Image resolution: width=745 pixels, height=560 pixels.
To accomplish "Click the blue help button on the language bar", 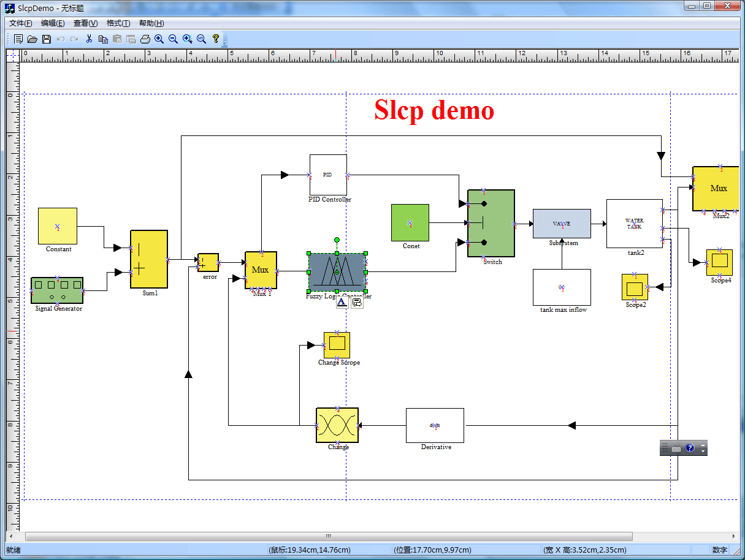I will (x=690, y=448).
